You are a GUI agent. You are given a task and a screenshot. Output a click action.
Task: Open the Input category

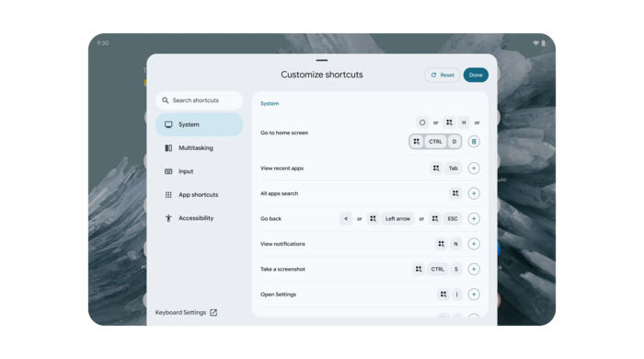(200, 171)
